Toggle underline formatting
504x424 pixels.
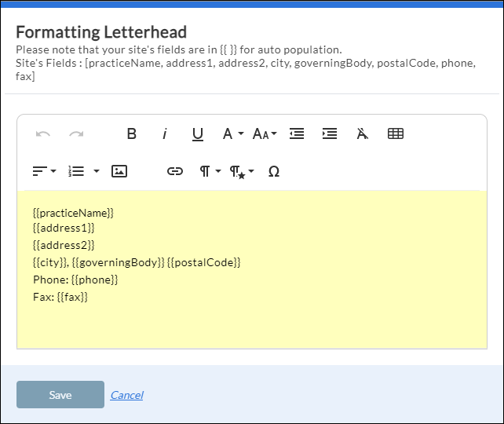pos(198,134)
